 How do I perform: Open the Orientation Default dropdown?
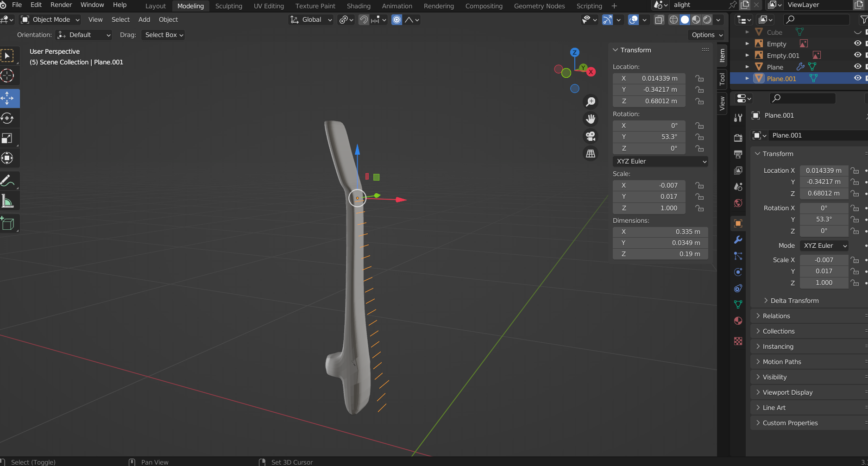[84, 35]
